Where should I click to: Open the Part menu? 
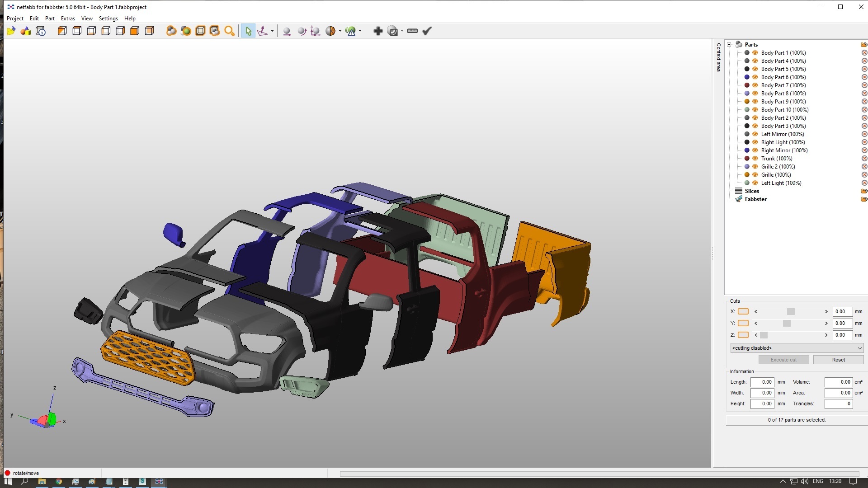50,19
